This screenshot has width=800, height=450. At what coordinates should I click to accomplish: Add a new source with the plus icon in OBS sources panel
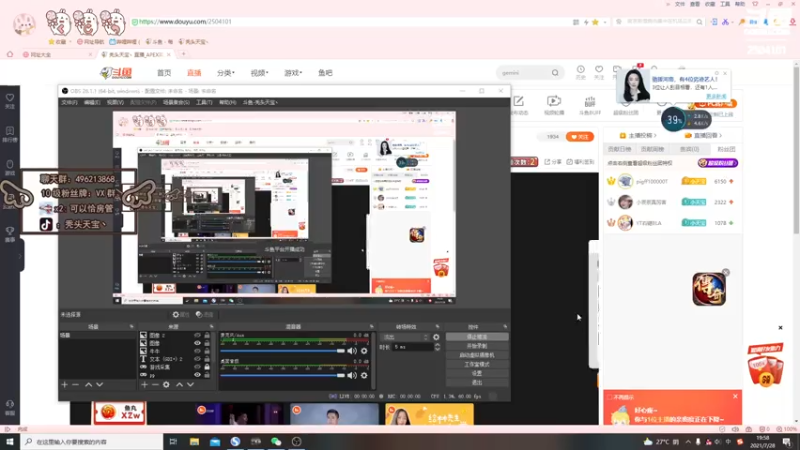pyautogui.click(x=144, y=385)
